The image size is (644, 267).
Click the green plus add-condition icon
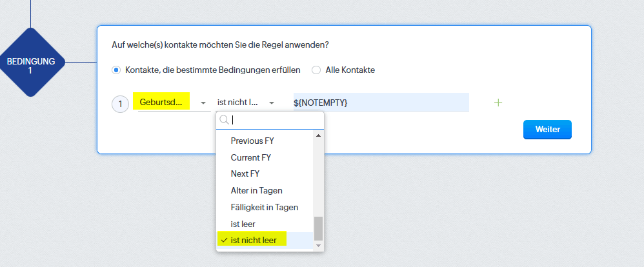coord(498,103)
